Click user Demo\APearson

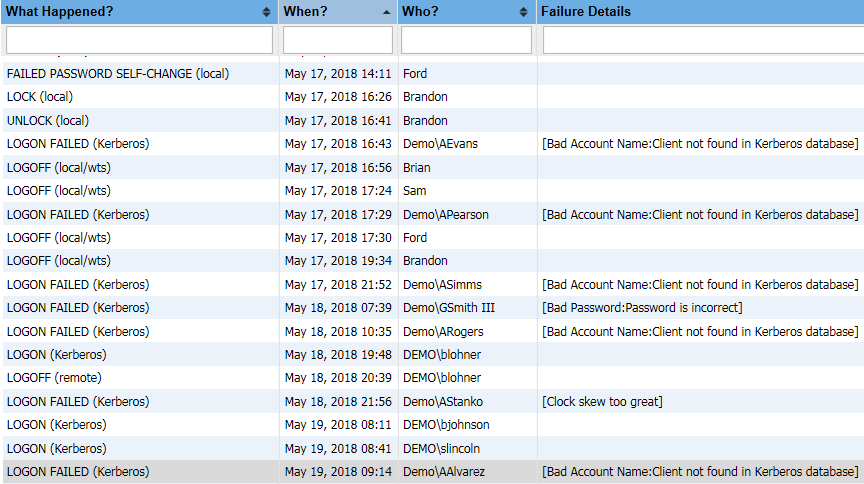point(446,214)
